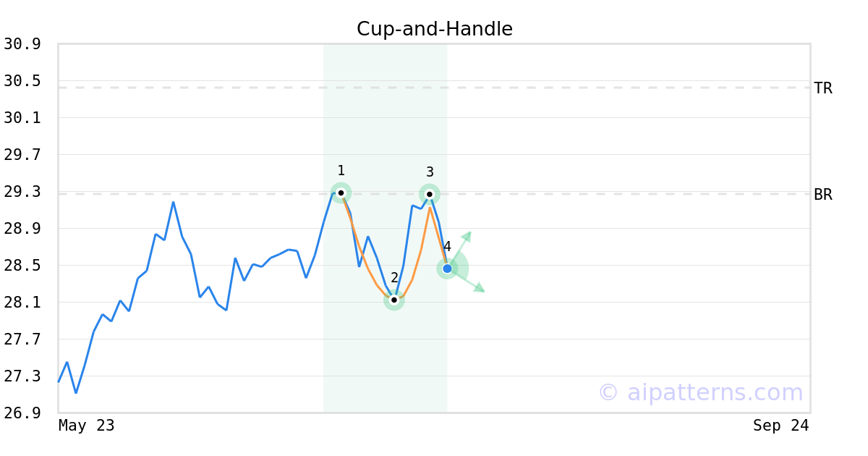The image size is (868, 456).
Task: Click the 29.3 y-axis price label
Action: click(x=22, y=192)
